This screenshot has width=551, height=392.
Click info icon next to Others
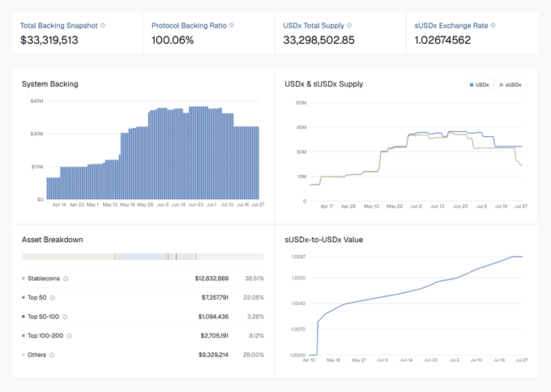pos(52,355)
